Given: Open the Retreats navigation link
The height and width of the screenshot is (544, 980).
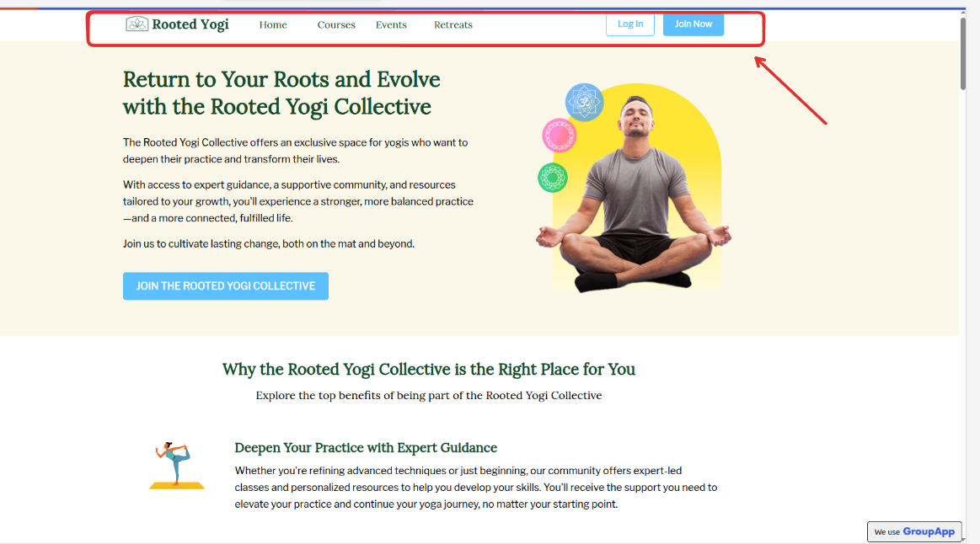Looking at the screenshot, I should pos(453,25).
